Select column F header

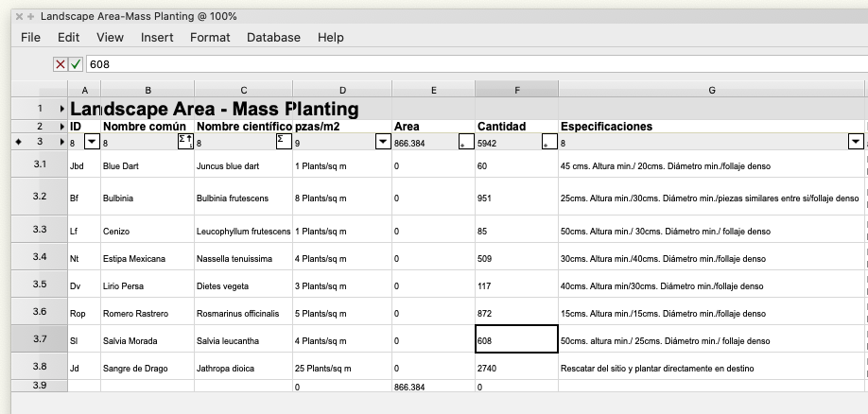pos(516,89)
